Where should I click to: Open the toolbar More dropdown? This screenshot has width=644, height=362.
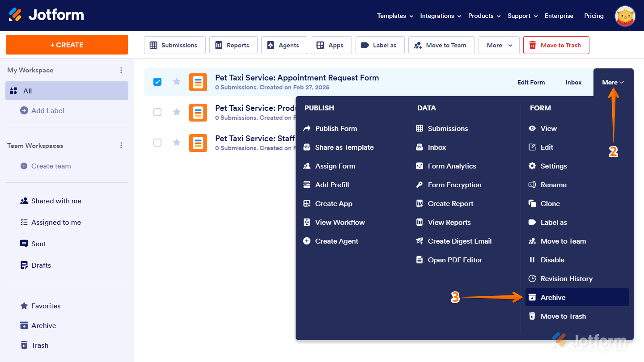pyautogui.click(x=499, y=45)
